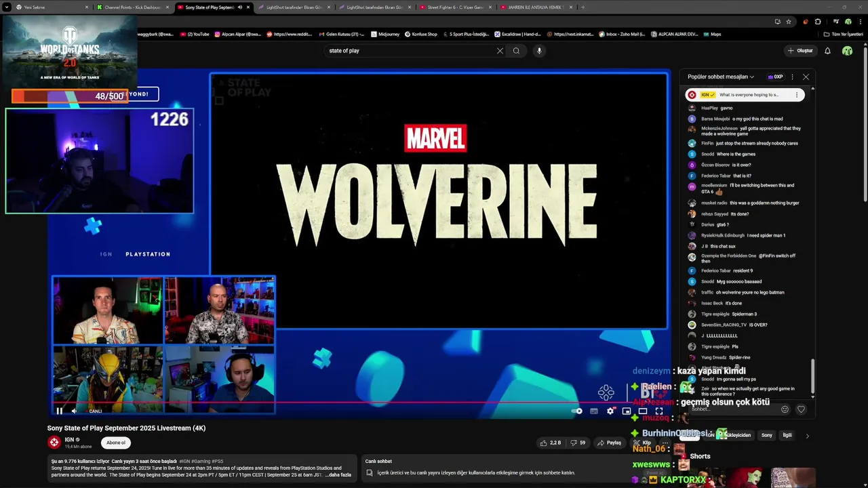Open a new browser tab
Viewport: 868px width, 488px height.
tap(583, 7)
